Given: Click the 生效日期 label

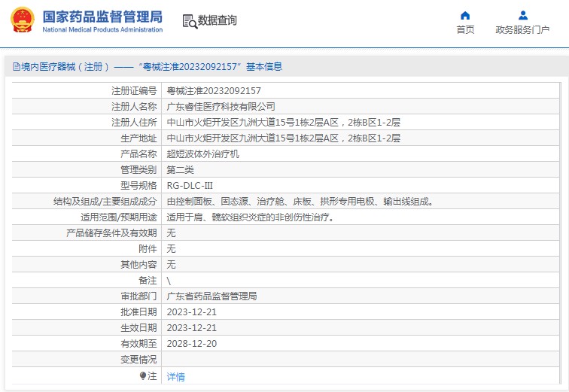Looking at the screenshot, I should [x=138, y=328].
